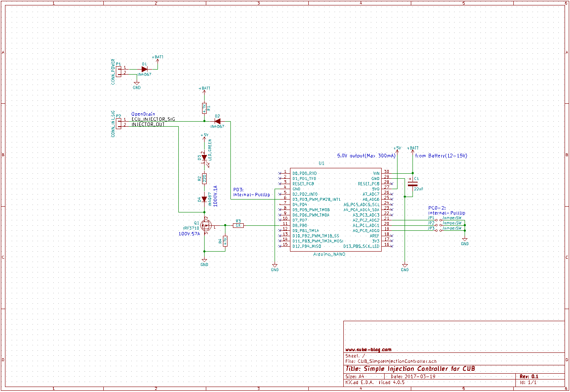Select the D1 diode symbol near CONN_POWER
The width and height of the screenshot is (570, 392).
tap(145, 70)
